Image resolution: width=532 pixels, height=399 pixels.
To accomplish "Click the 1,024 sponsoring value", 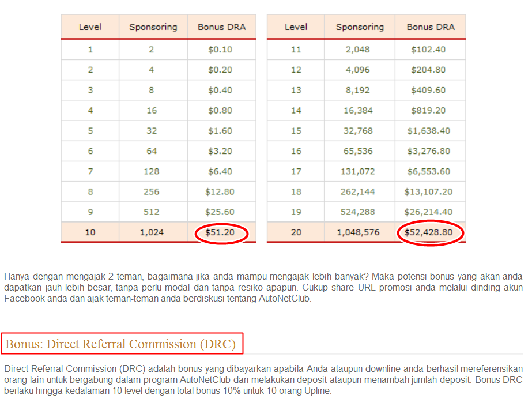I will point(152,232).
